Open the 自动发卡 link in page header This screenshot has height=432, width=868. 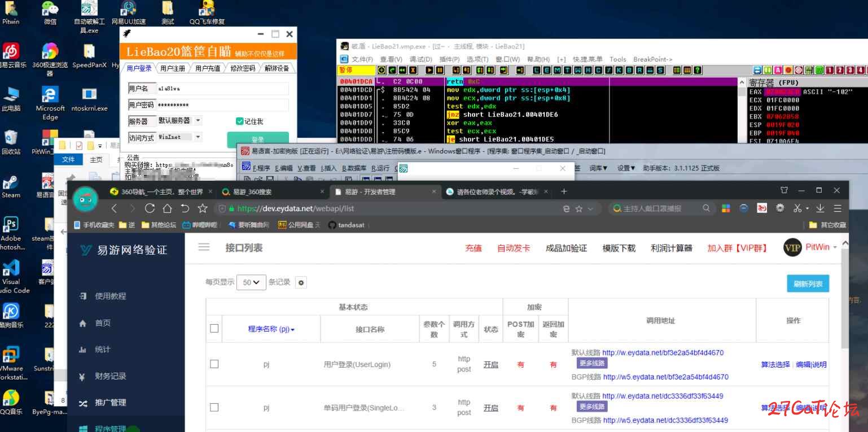pyautogui.click(x=514, y=248)
